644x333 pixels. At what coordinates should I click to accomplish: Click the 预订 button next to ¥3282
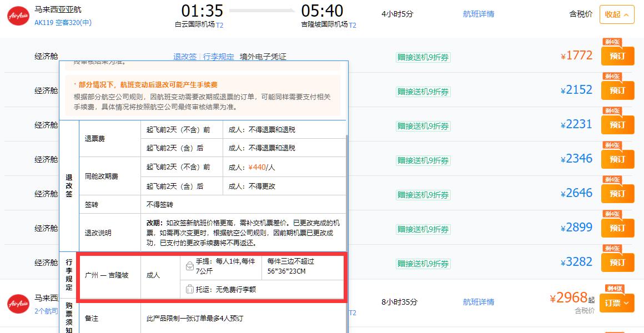point(617,263)
